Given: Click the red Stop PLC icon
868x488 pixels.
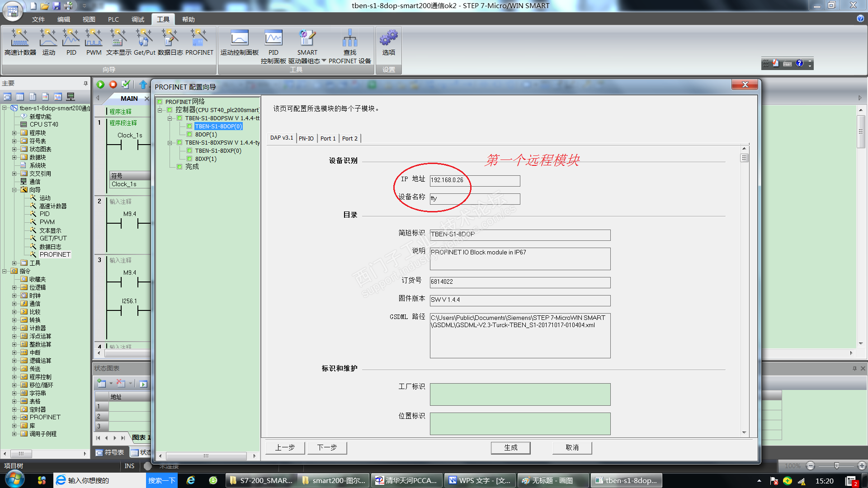Looking at the screenshot, I should click(x=113, y=84).
